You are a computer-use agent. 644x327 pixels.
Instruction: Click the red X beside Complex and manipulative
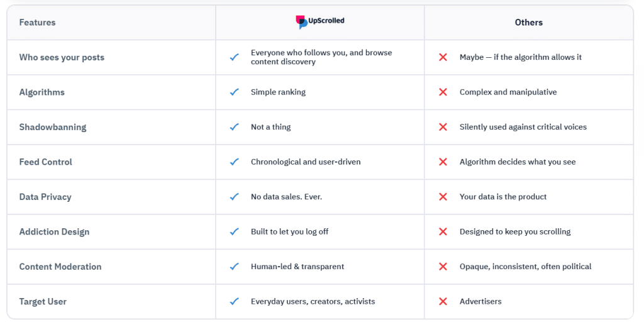point(443,92)
